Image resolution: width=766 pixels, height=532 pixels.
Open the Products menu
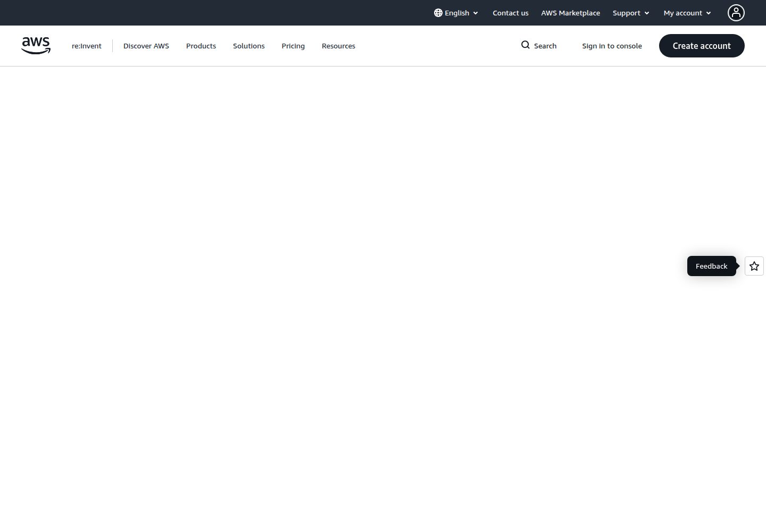coord(201,46)
